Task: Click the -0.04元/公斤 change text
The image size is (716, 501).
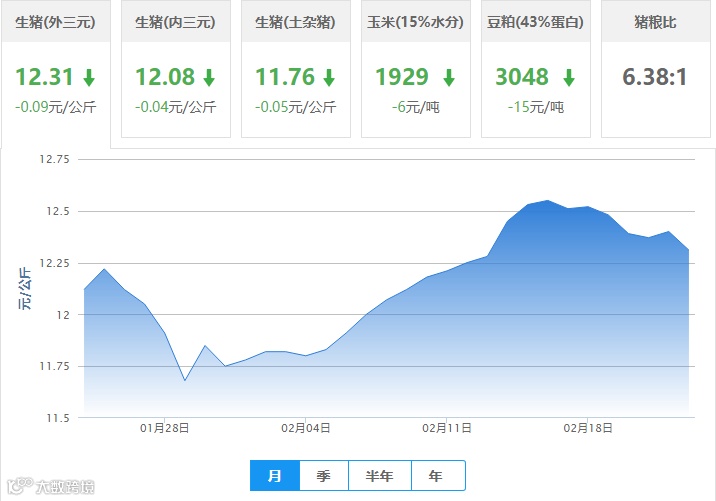Action: point(176,107)
